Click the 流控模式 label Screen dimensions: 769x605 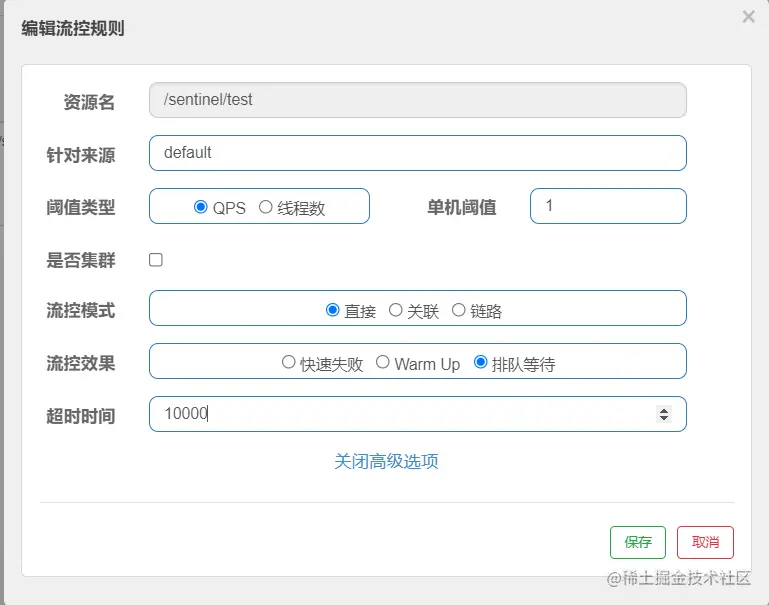pyautogui.click(x=81, y=310)
